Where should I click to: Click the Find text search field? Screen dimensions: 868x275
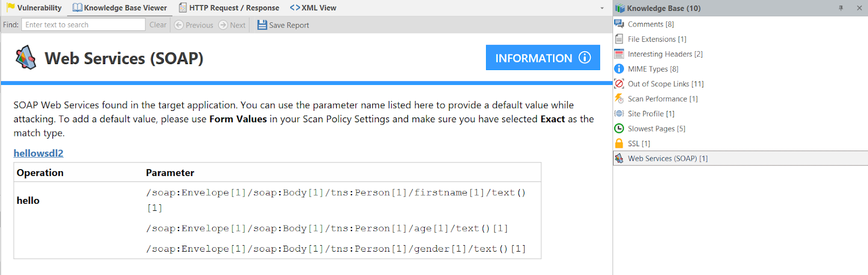(84, 25)
